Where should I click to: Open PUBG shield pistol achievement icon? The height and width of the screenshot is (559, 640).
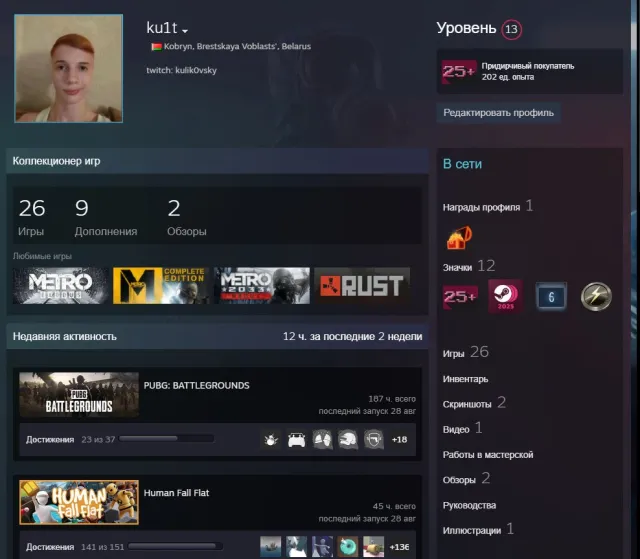373,439
